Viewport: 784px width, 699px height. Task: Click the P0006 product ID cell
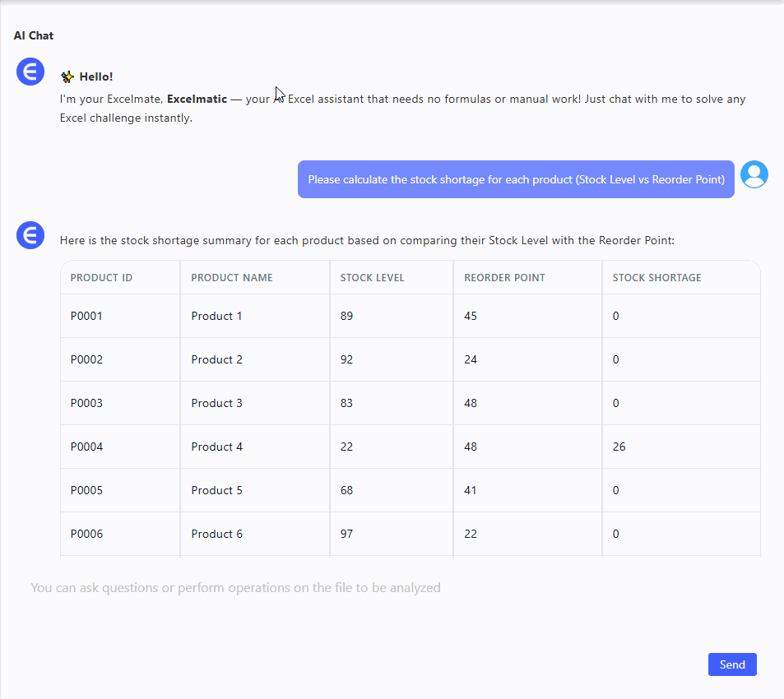[86, 534]
